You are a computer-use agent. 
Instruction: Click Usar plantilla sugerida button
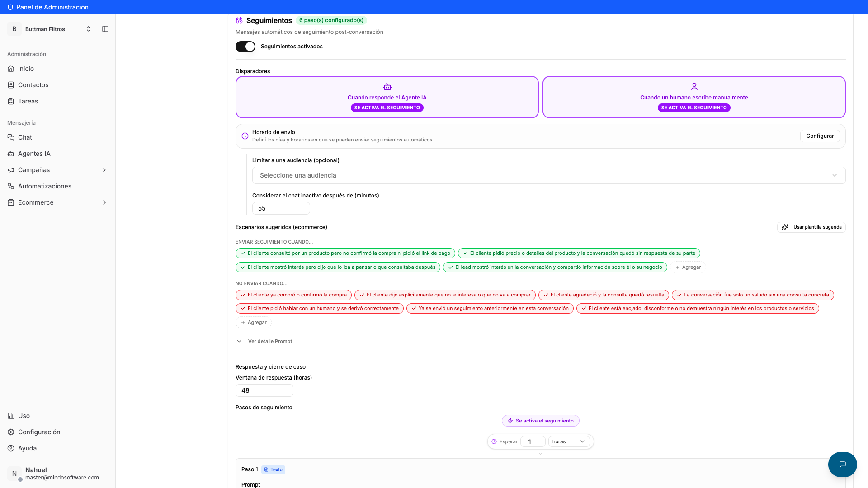[811, 227]
